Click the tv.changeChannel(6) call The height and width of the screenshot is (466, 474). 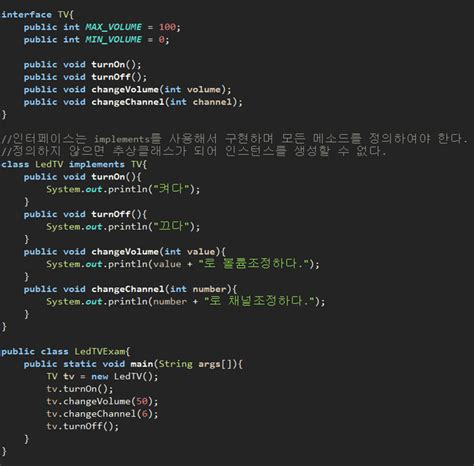(102, 414)
